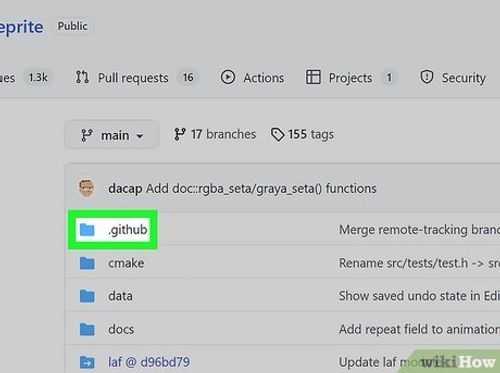Click the branch icon in main button
The width and height of the screenshot is (500, 373).
87,135
